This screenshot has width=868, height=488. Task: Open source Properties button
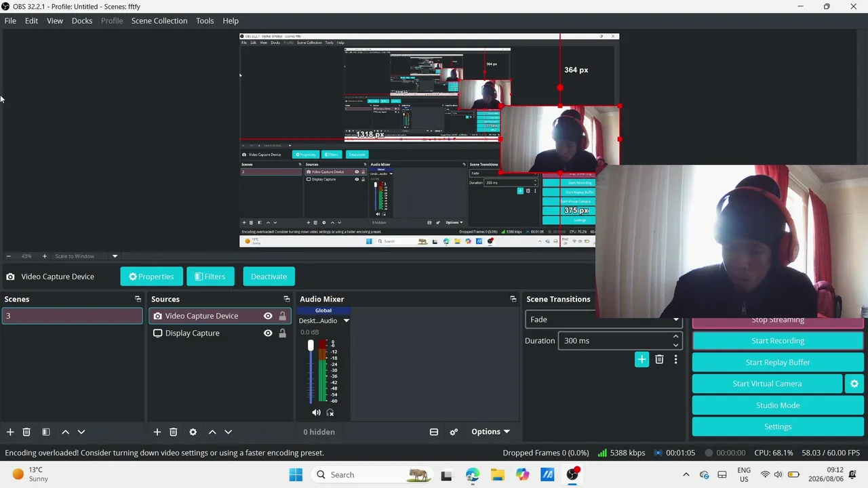tap(151, 277)
